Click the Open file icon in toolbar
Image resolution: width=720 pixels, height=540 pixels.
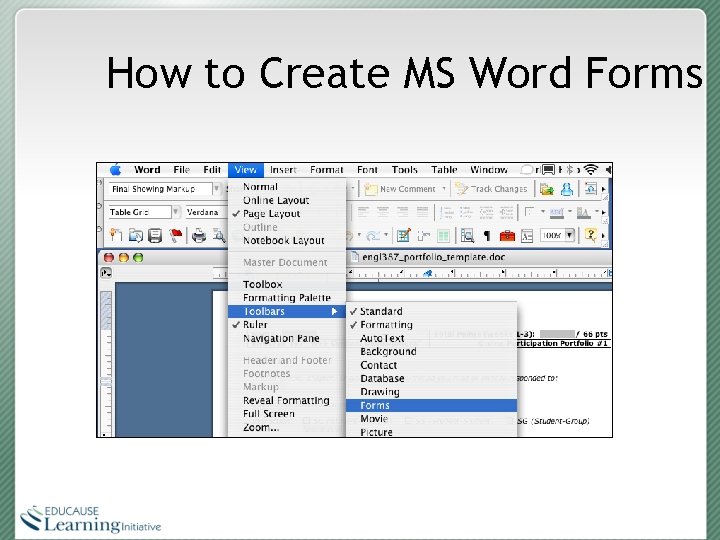(x=135, y=235)
